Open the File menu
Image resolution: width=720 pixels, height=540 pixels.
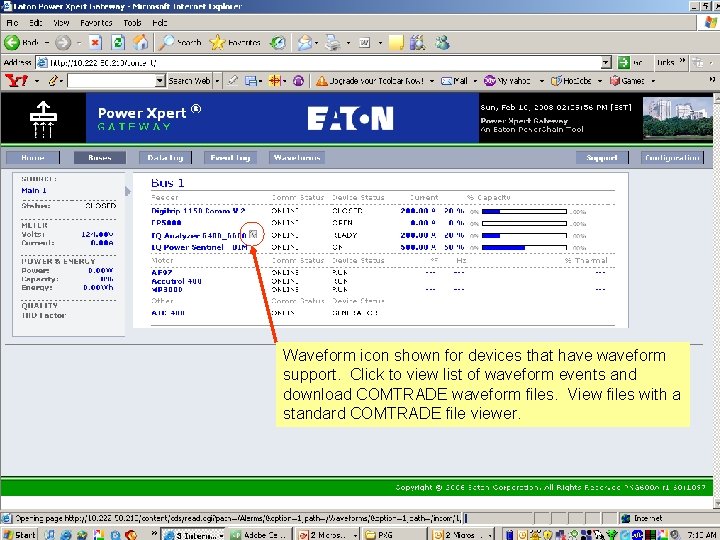12,22
